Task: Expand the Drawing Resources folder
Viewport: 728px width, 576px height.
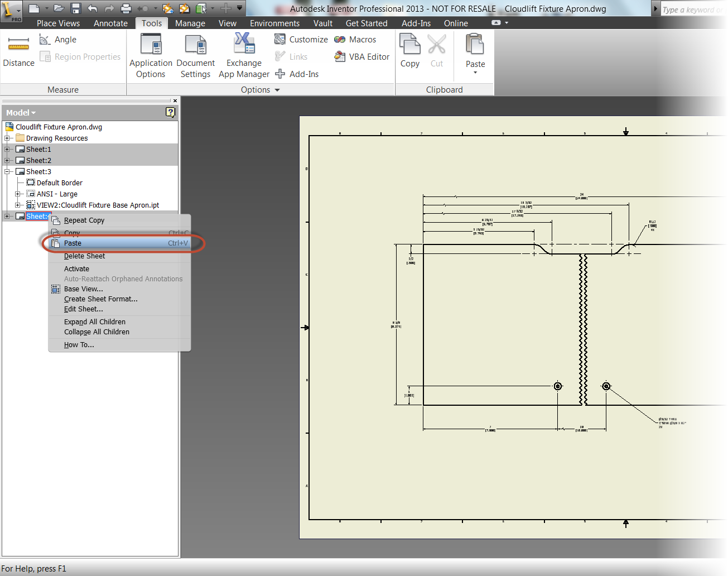Action: point(8,138)
